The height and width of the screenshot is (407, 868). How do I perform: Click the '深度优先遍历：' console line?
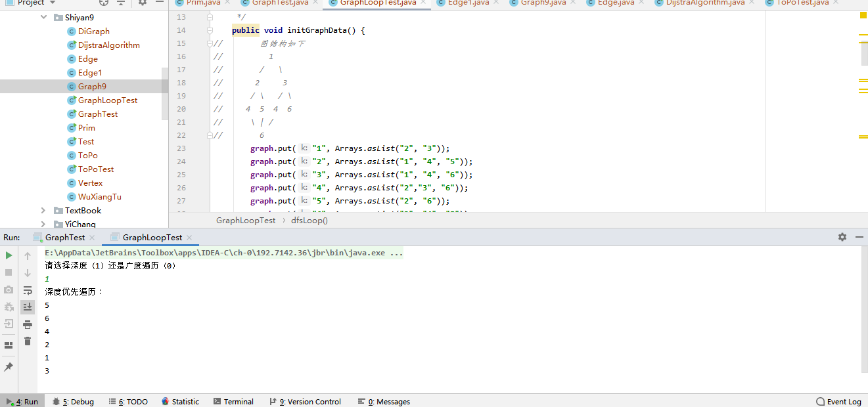coord(74,292)
